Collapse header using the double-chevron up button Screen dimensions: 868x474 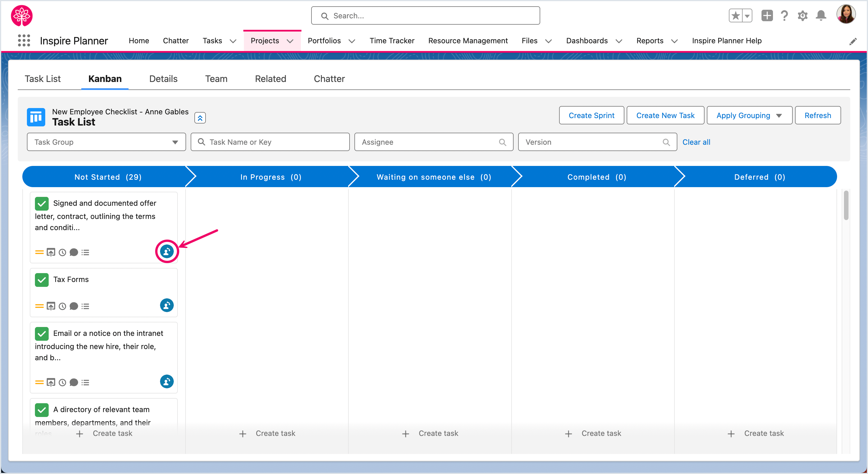(200, 118)
